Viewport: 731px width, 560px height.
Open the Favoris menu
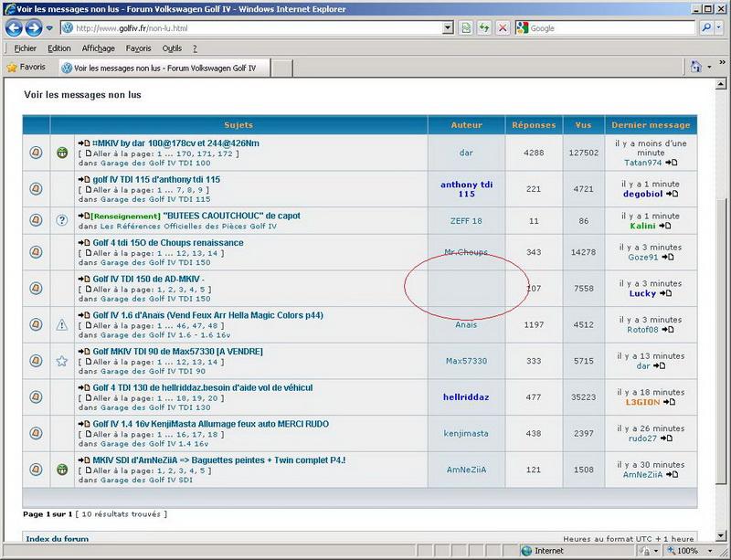(x=139, y=48)
